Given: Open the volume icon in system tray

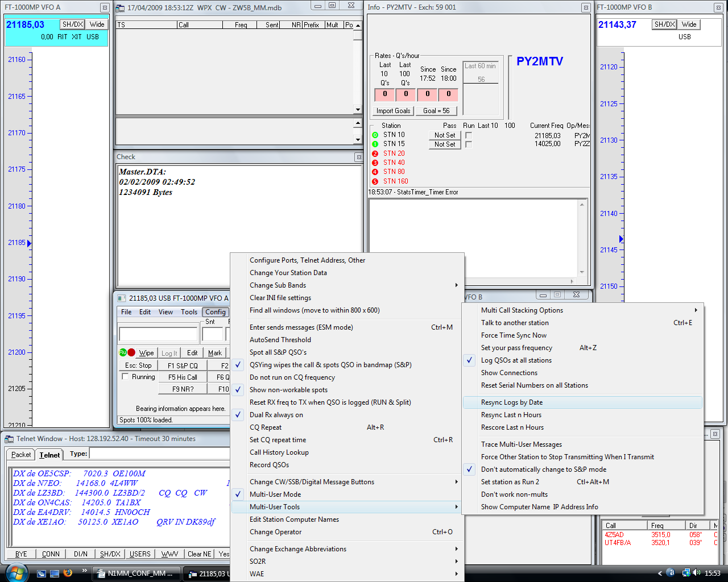Looking at the screenshot, I should 697,573.
